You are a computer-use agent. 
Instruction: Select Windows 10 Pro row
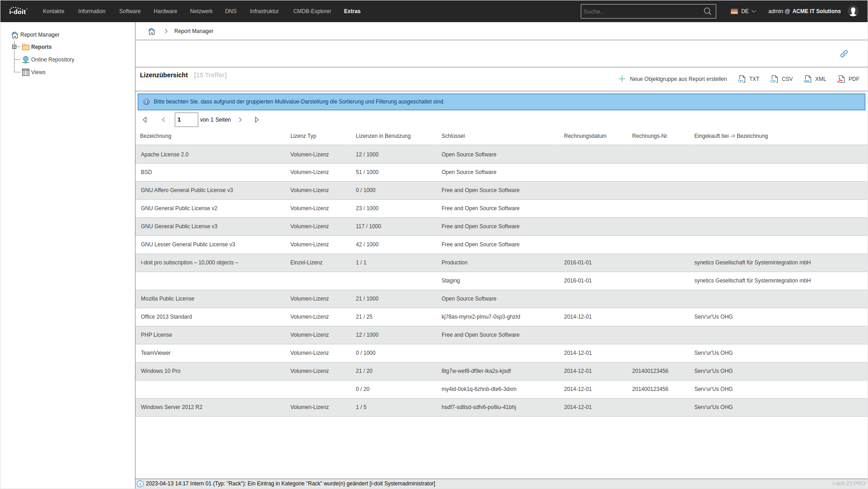coord(501,371)
